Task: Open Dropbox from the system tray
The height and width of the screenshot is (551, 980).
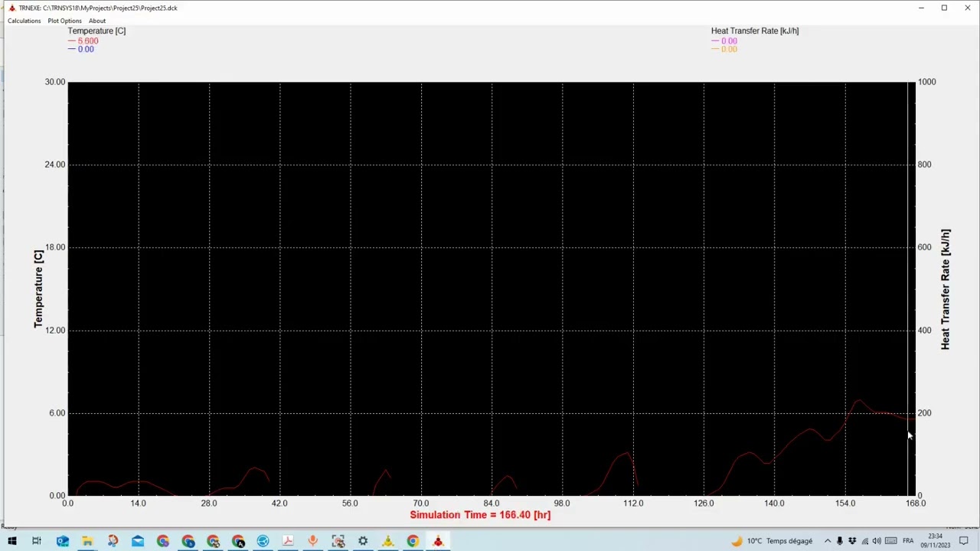Action: point(852,541)
